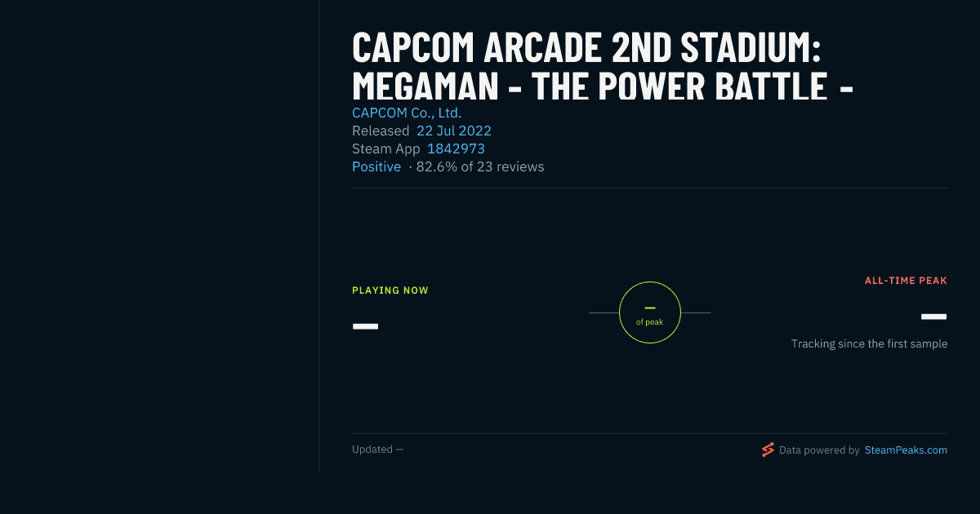The image size is (980, 514).
Task: Open Steam App ID 1842973
Action: click(456, 148)
